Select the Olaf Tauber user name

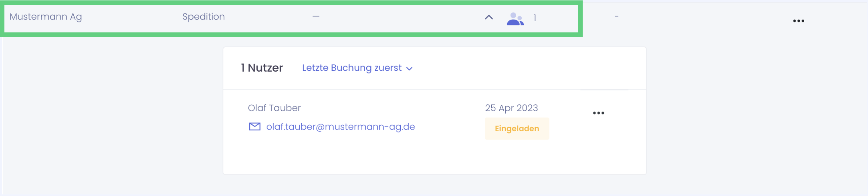pos(274,108)
